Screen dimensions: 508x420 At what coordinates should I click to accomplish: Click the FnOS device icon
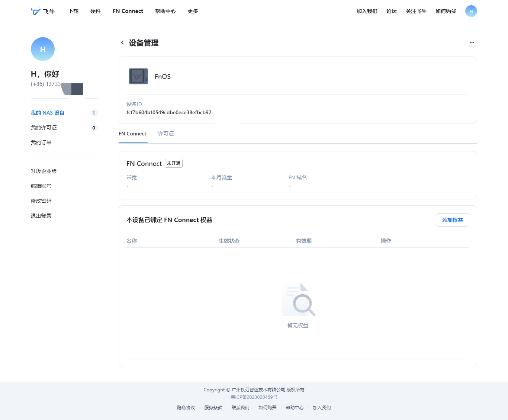coord(138,76)
